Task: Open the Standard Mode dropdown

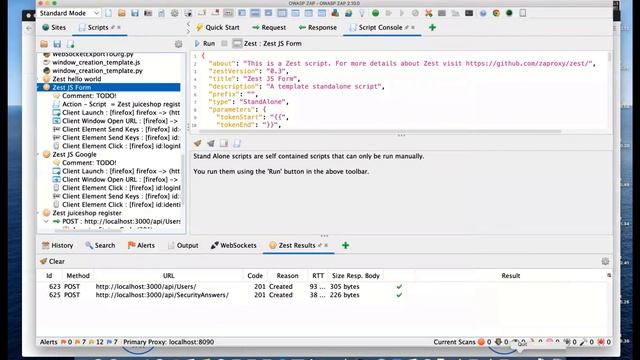Action: [x=69, y=13]
